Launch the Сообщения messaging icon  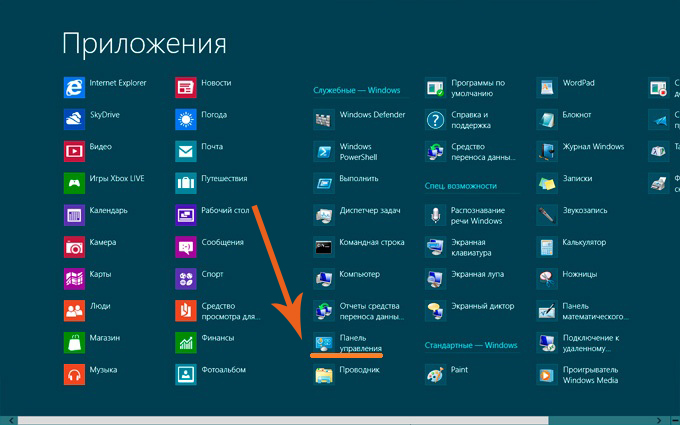[186, 247]
